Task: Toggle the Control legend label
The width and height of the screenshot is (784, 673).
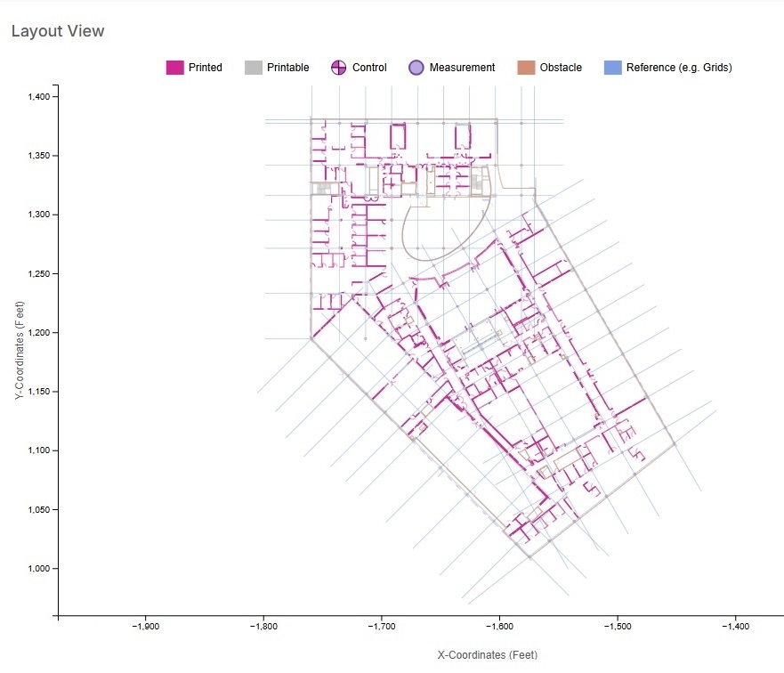Action: tap(369, 68)
